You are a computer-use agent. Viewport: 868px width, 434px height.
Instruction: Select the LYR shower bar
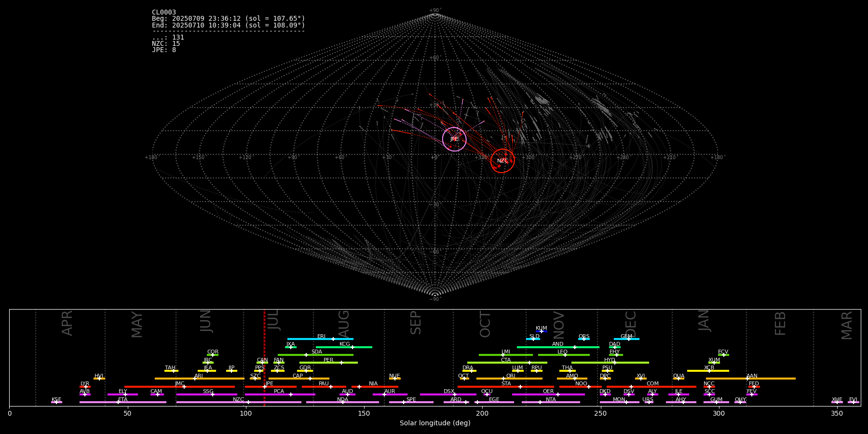coord(85,387)
